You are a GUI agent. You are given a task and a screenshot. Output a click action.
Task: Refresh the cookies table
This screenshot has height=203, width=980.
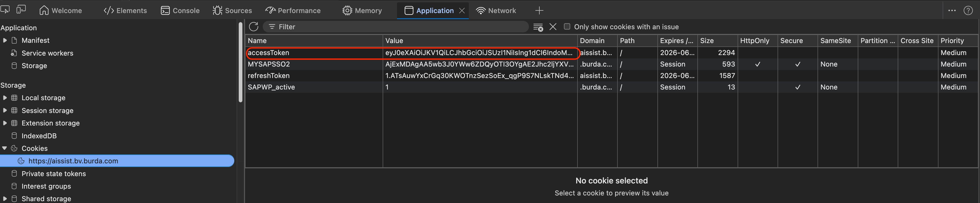click(x=254, y=27)
